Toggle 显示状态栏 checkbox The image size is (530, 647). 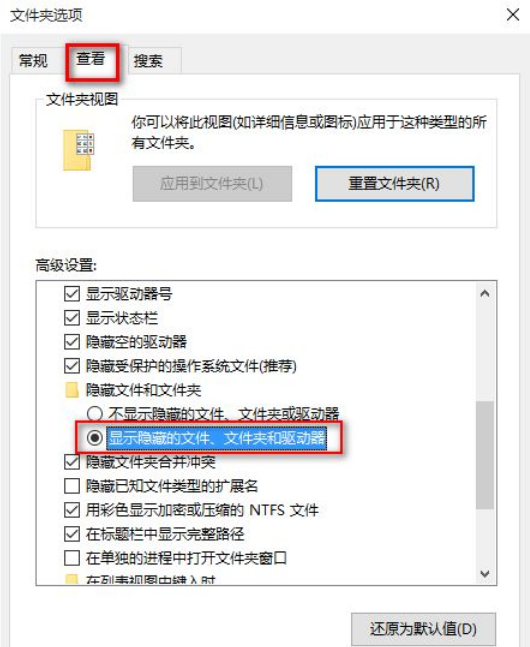click(x=72, y=318)
